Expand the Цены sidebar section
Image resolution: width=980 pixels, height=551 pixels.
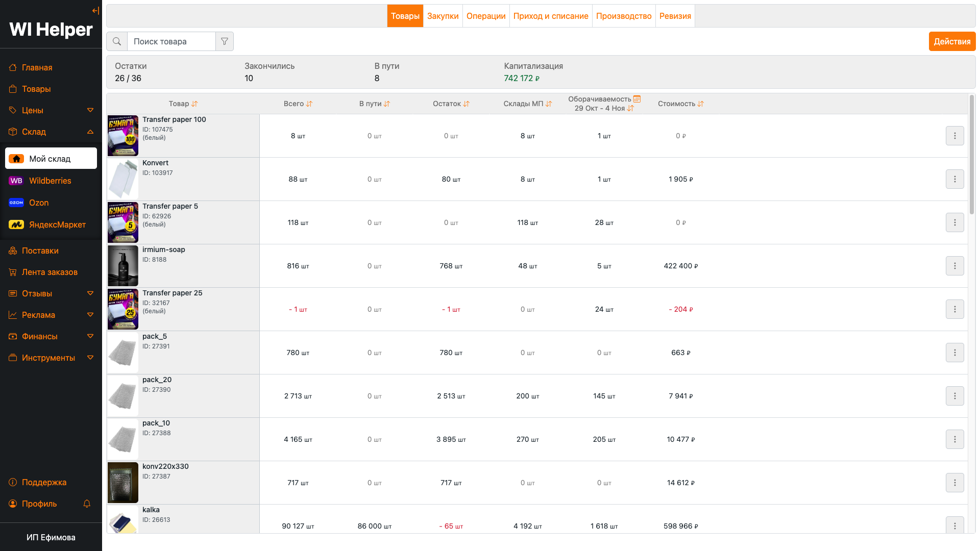point(90,110)
